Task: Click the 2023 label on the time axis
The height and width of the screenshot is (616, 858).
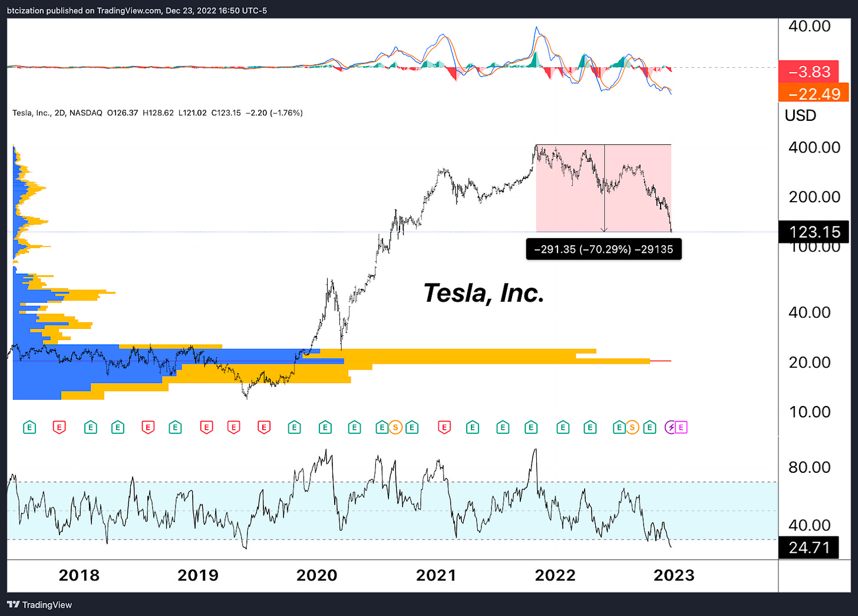Action: click(x=674, y=575)
